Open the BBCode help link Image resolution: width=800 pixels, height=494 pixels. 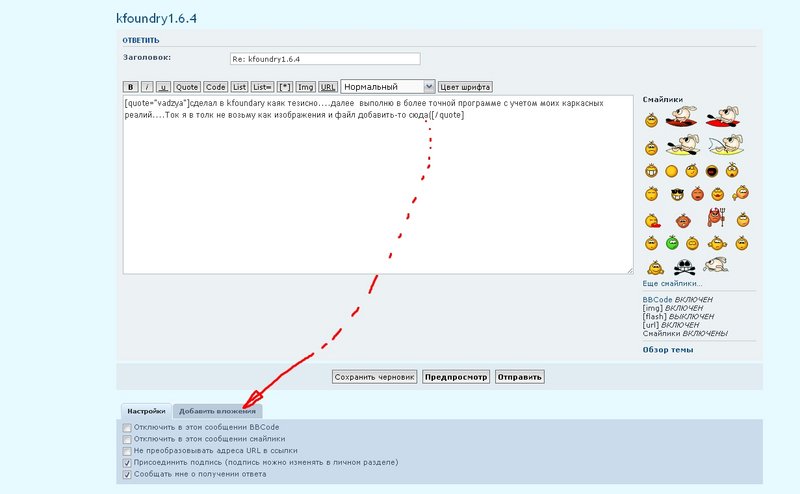tap(657, 300)
